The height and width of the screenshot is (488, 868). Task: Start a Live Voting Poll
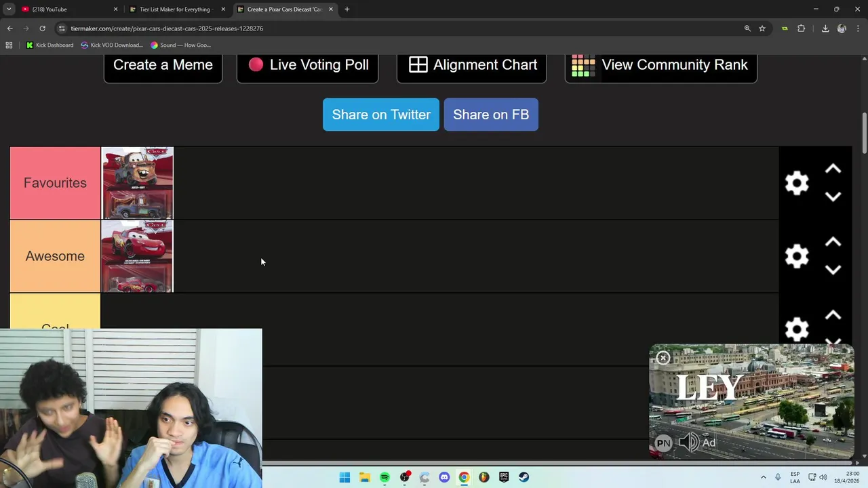[x=307, y=65]
